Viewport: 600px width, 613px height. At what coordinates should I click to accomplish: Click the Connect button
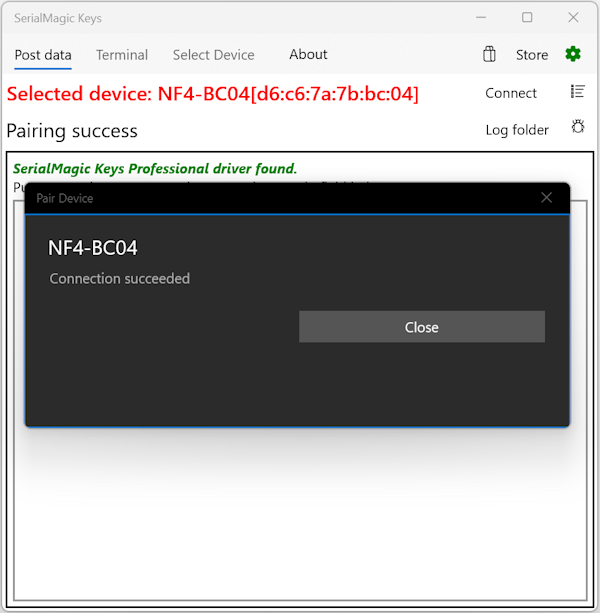[511, 93]
